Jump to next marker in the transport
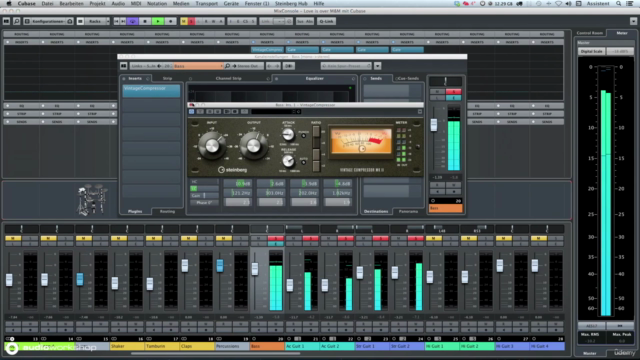The width and height of the screenshot is (640, 360). [123, 21]
